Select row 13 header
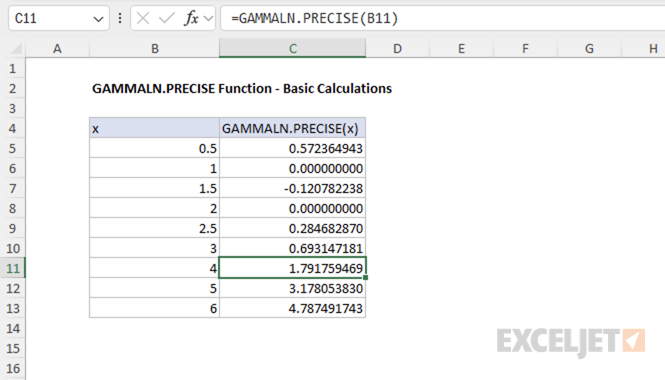 [13, 308]
